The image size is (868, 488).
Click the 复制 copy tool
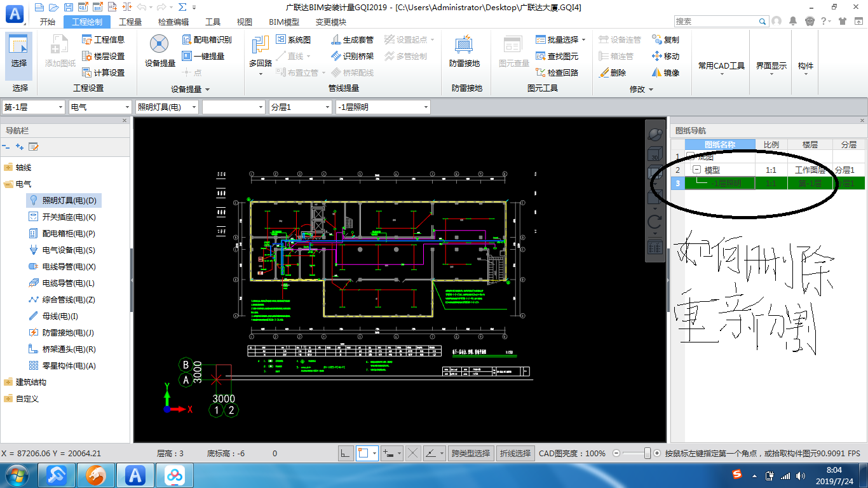click(666, 39)
